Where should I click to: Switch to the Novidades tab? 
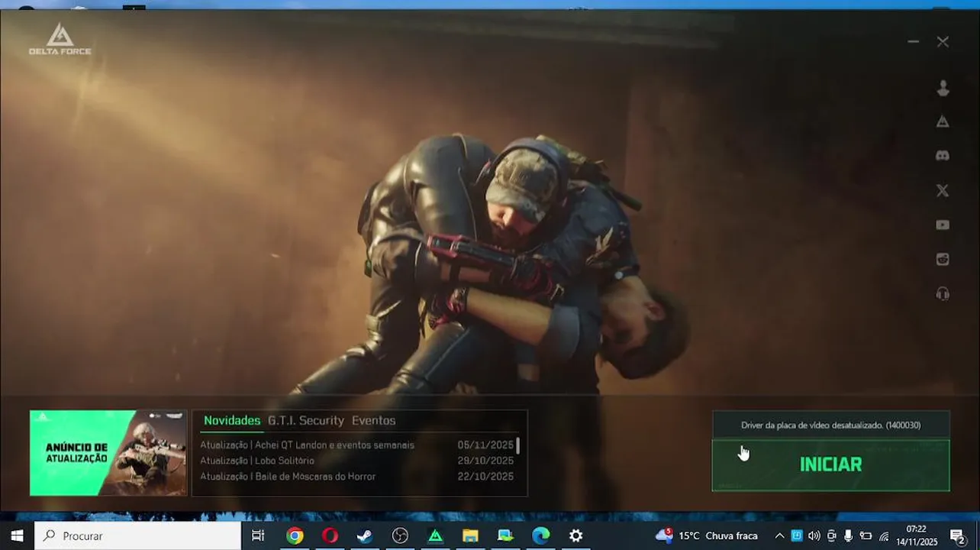click(232, 420)
